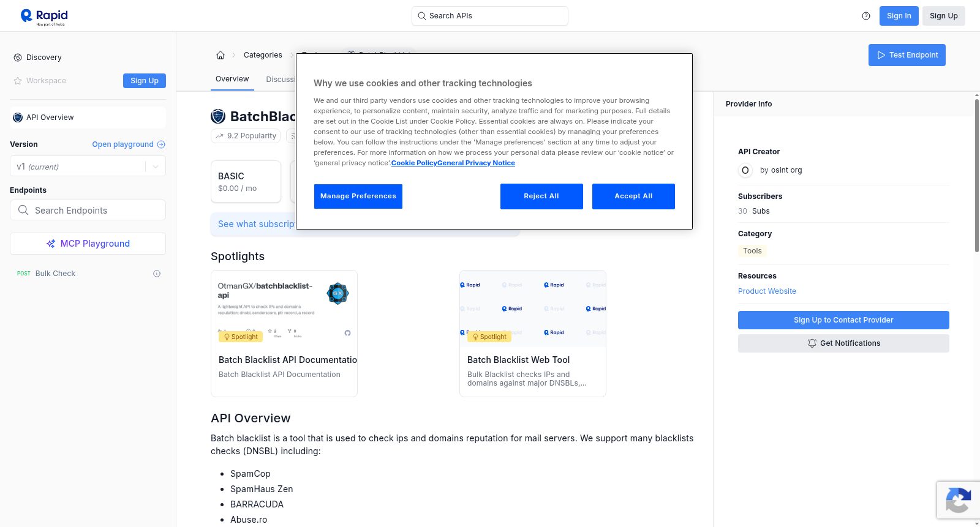Viewport: 980px width, 527px height.
Task: Click the sidebar Sign Up button
Action: [x=145, y=81]
